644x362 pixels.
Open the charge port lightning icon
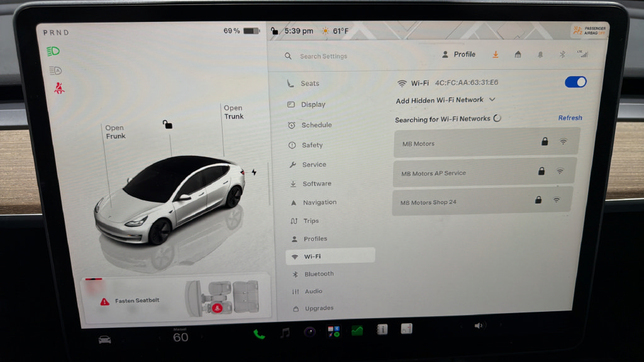coord(254,172)
